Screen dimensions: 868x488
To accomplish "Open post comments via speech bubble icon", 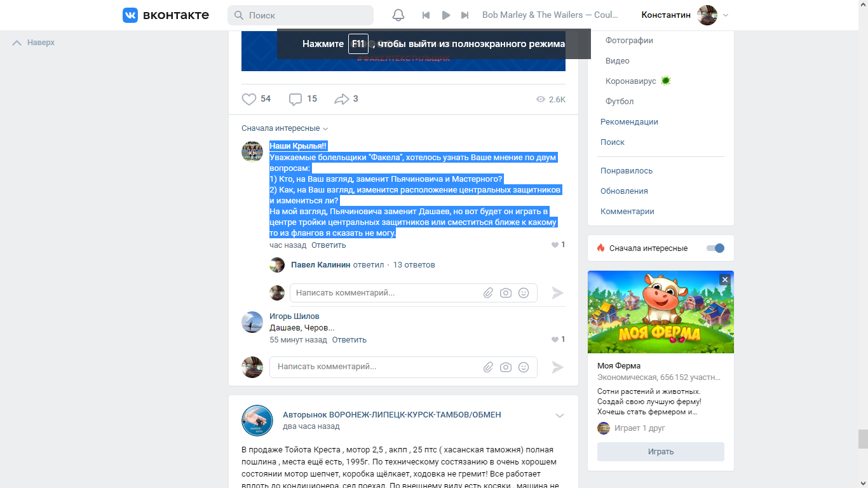I will [295, 99].
